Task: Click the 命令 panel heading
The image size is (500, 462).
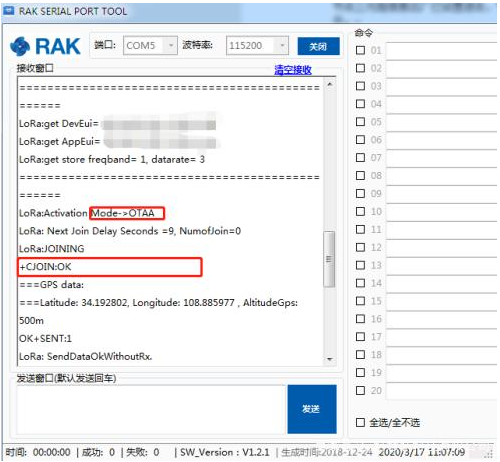Action: point(364,33)
